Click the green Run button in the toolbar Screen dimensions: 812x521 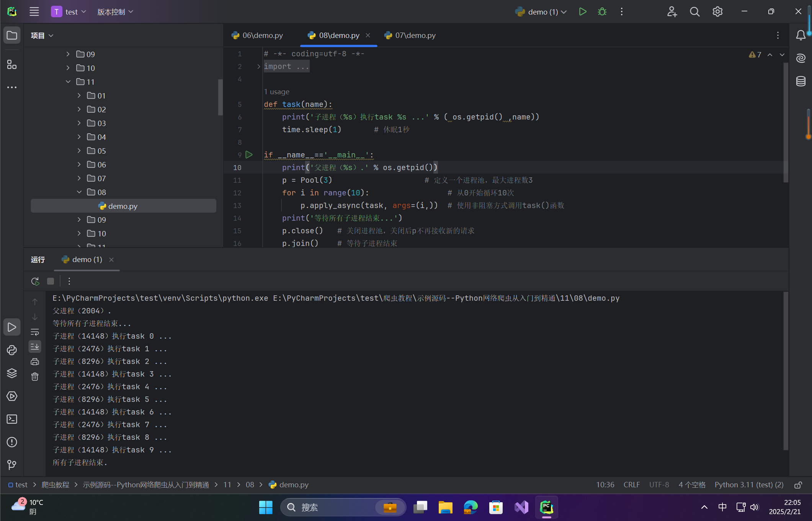point(582,12)
